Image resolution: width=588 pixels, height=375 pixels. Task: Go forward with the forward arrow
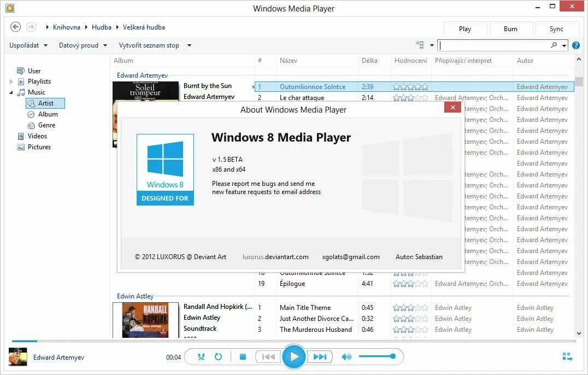(x=32, y=27)
